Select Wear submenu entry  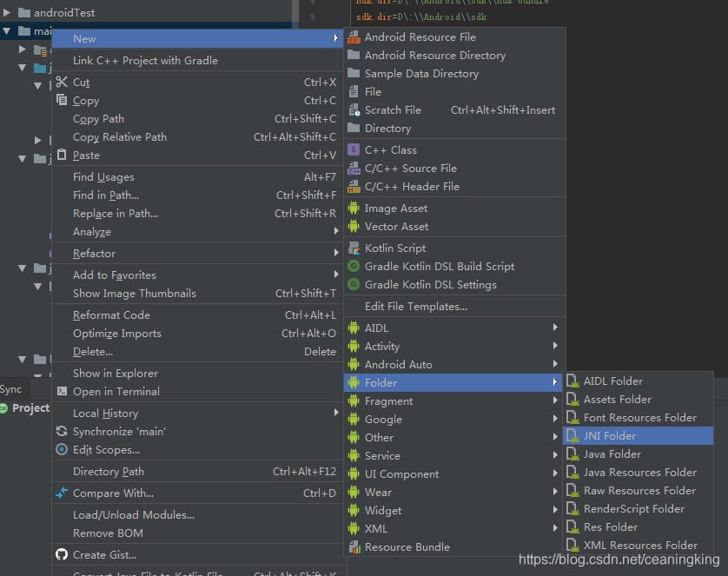pos(454,492)
